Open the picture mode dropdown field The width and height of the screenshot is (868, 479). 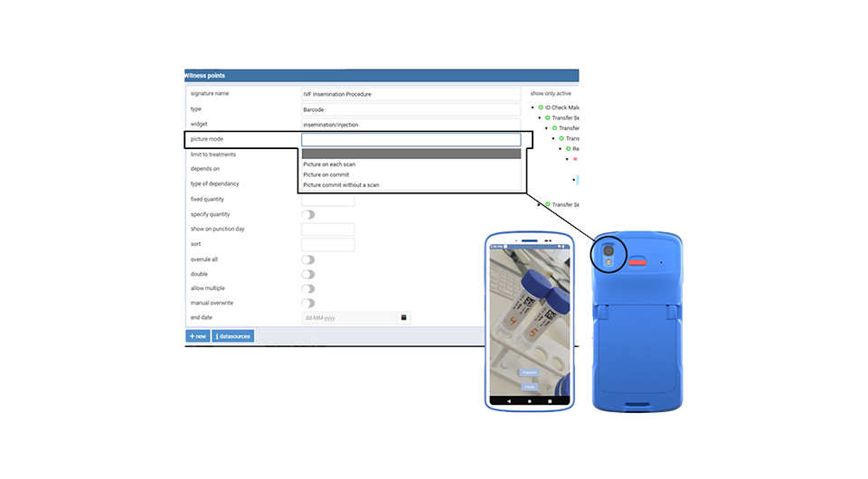pos(411,139)
